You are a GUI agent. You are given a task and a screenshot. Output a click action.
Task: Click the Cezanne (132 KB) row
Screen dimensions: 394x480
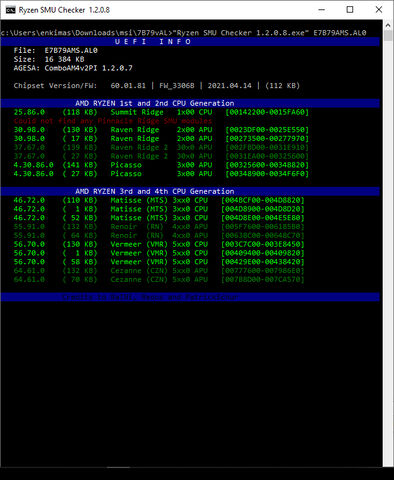coord(159,271)
